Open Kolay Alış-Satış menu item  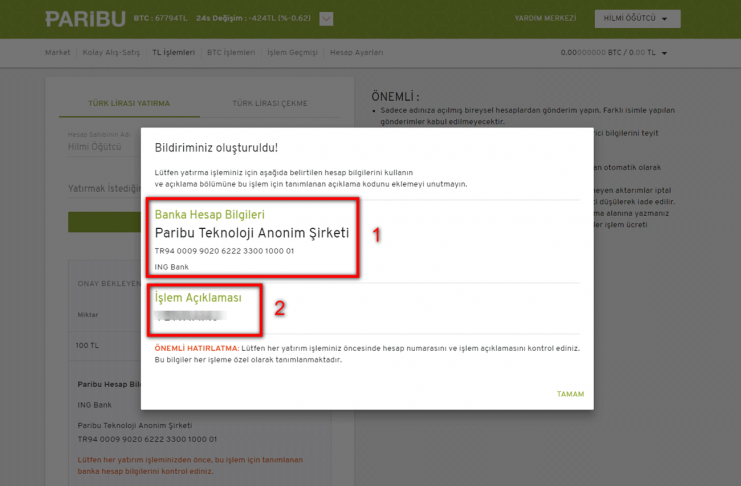click(x=111, y=52)
